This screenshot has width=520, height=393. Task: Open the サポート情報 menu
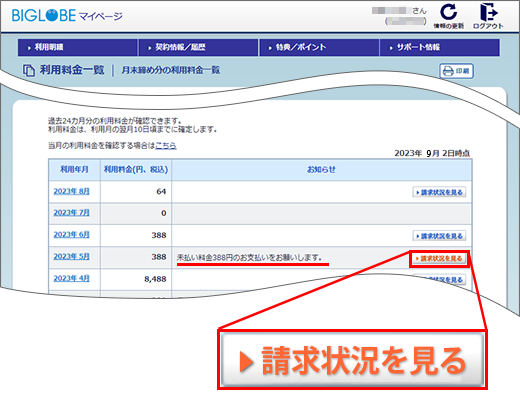439,47
